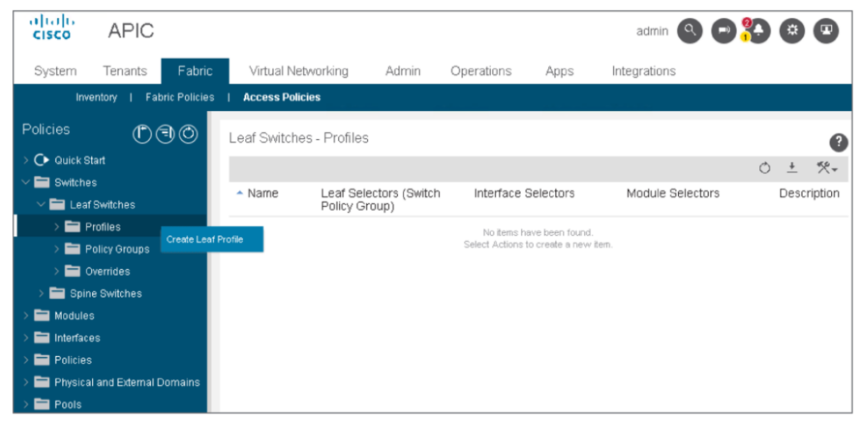The width and height of the screenshot is (868, 421).
Task: Click the Modules folder icon
Action: tap(42, 315)
